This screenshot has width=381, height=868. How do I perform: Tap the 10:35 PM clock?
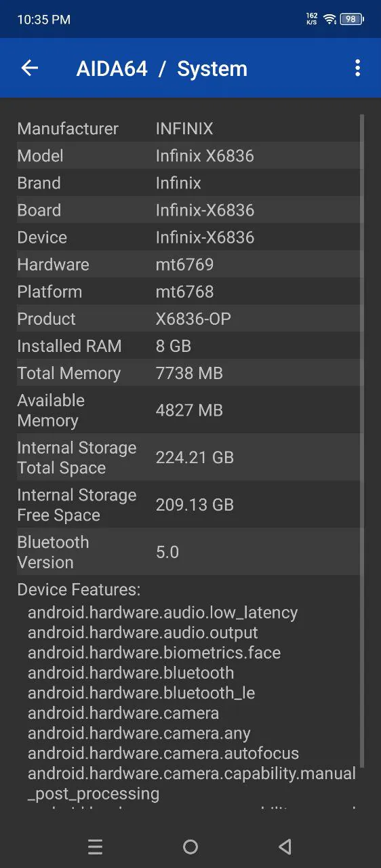click(x=43, y=20)
